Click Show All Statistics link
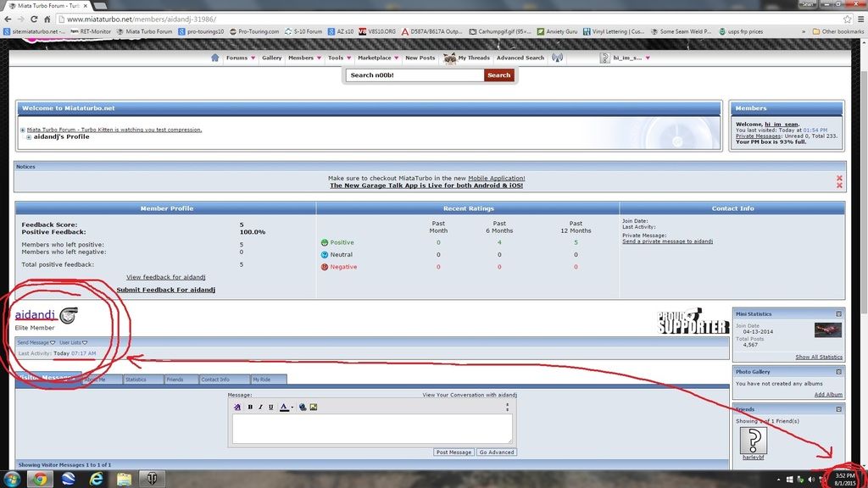 point(819,357)
